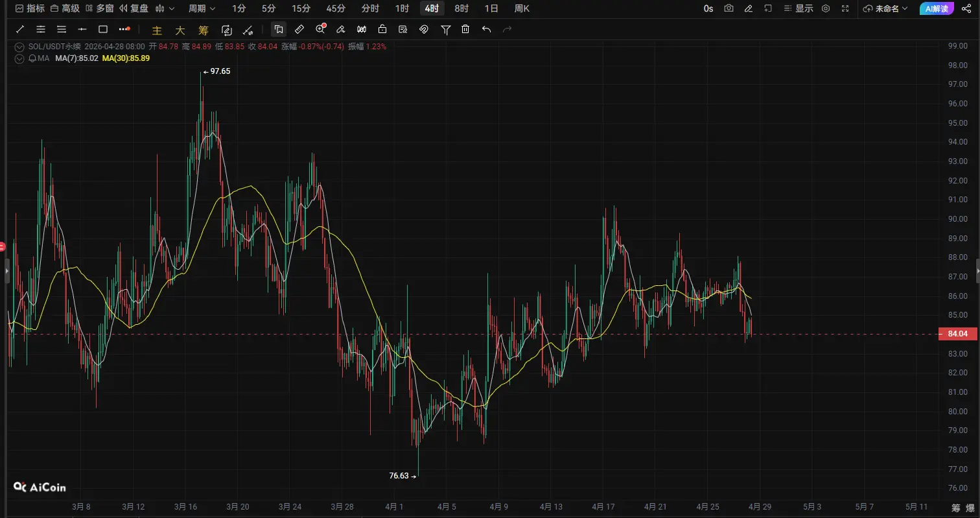The image size is (980, 518).
Task: Undo the last drawing action
Action: 486,29
